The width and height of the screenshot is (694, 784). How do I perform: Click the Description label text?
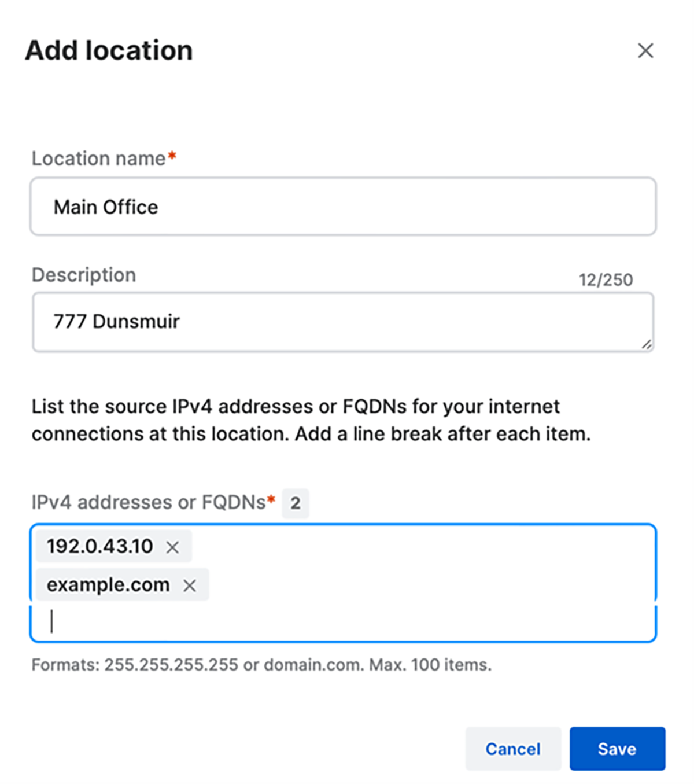pos(84,275)
